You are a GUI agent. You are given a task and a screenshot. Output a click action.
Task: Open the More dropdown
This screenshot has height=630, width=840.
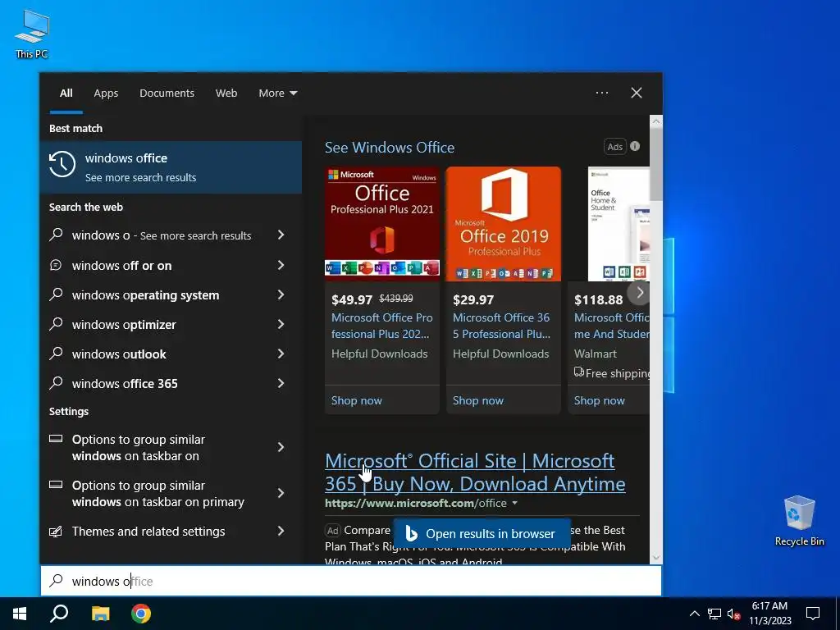[277, 94]
